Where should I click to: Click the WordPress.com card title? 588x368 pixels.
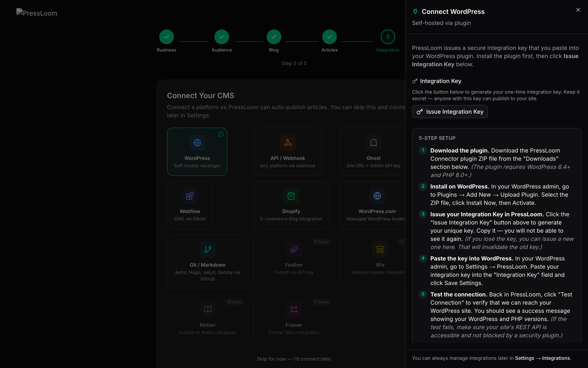377,211
